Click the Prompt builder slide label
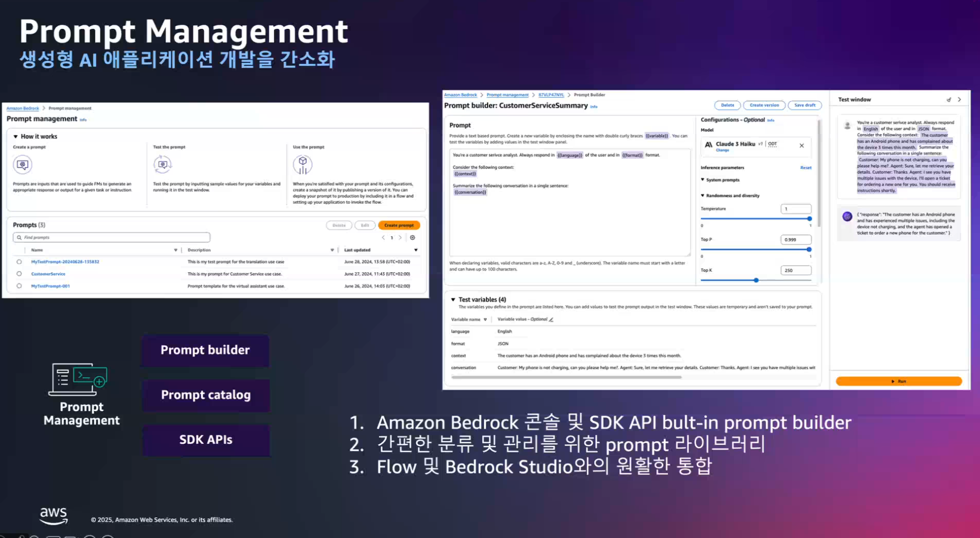This screenshot has width=980, height=538. [x=205, y=350]
